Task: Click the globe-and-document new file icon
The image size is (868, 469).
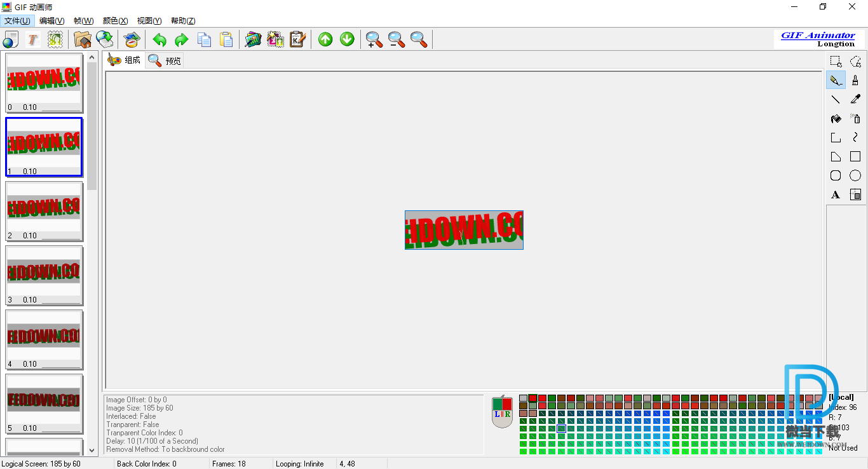Action: click(11, 39)
